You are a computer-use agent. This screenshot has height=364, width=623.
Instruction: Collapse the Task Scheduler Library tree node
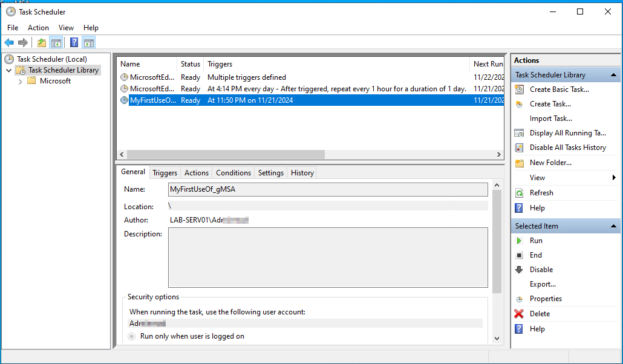(8, 70)
